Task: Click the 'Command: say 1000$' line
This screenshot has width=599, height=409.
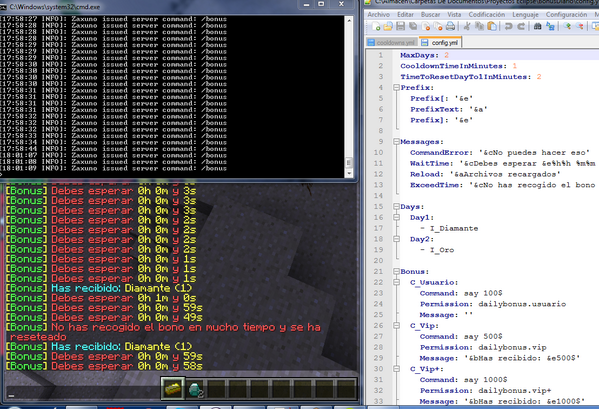Action: point(463,380)
